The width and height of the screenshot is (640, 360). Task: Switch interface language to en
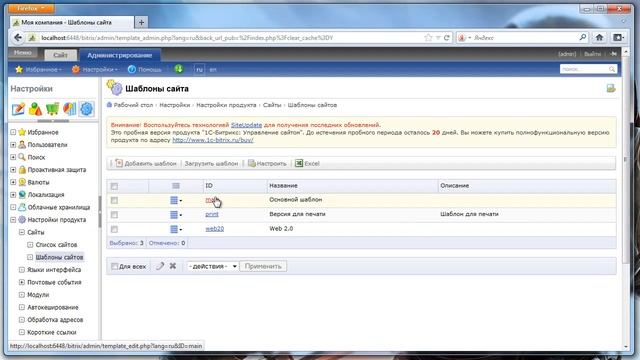[x=213, y=70]
